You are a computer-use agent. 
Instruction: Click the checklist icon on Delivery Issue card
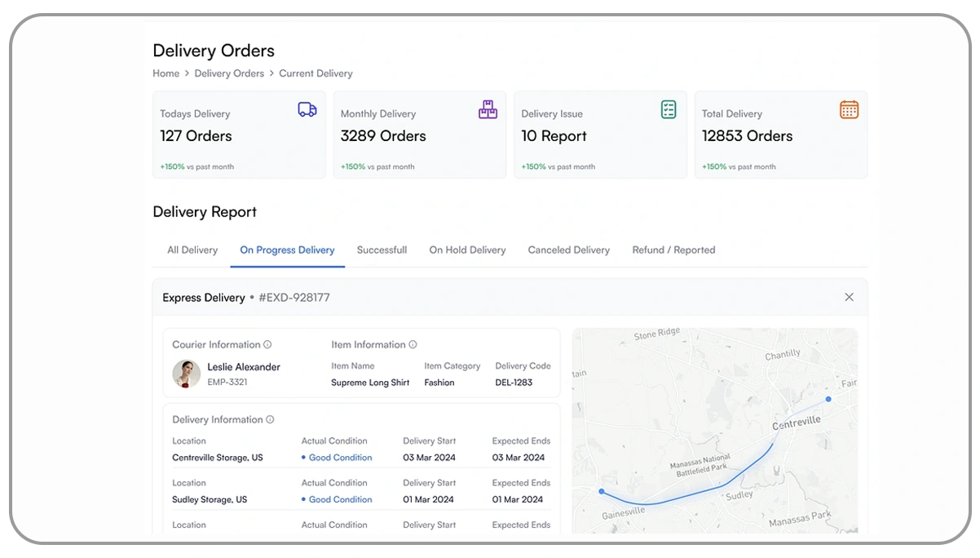click(x=669, y=108)
